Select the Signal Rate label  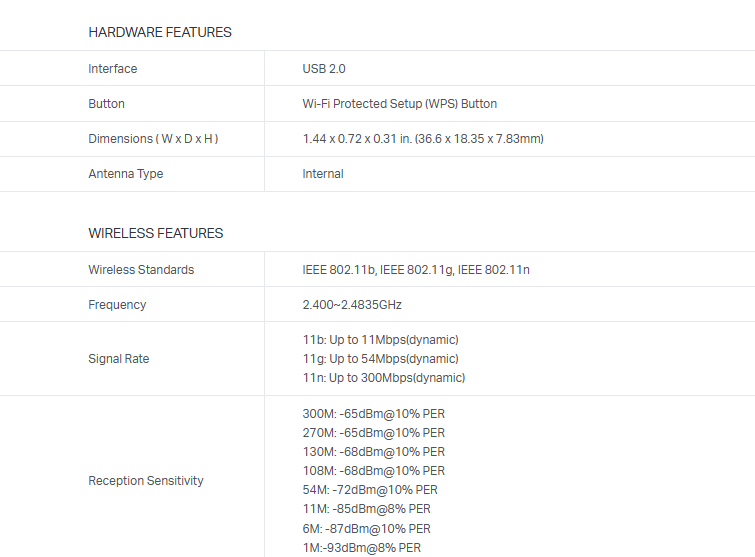point(119,359)
